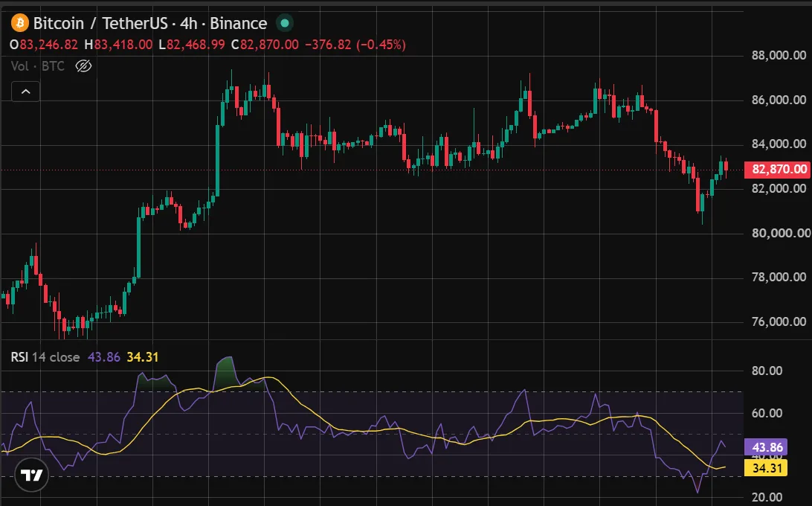Image resolution: width=812 pixels, height=506 pixels.
Task: Click the RSI average value 34.31 in legend
Action: 143,357
